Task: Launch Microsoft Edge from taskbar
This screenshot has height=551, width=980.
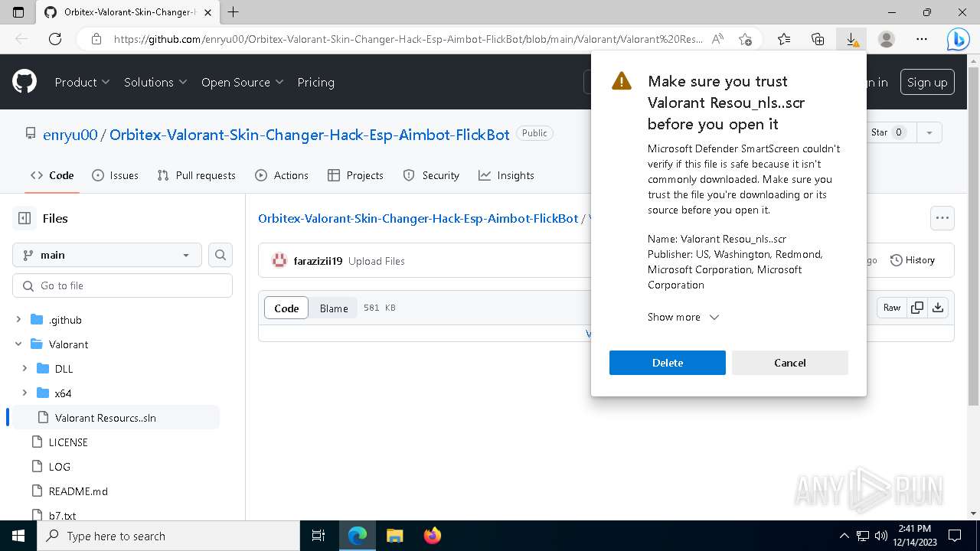Action: (x=358, y=536)
